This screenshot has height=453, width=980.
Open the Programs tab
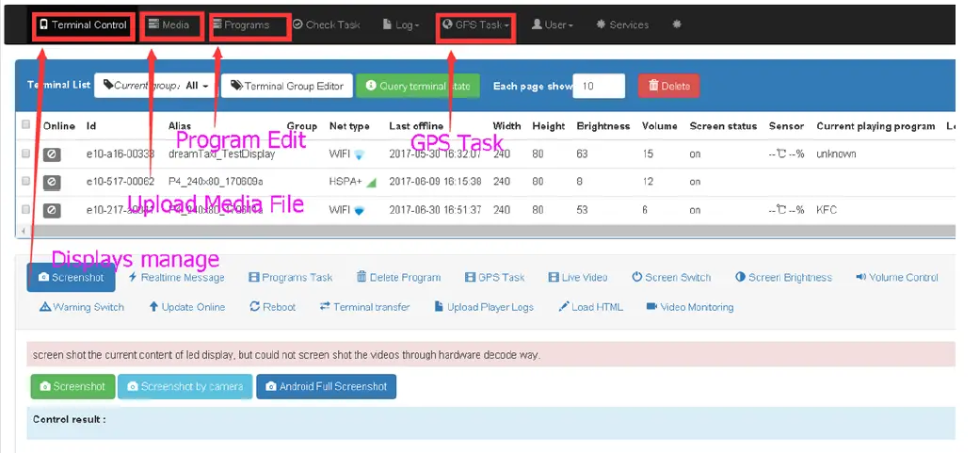(241, 25)
